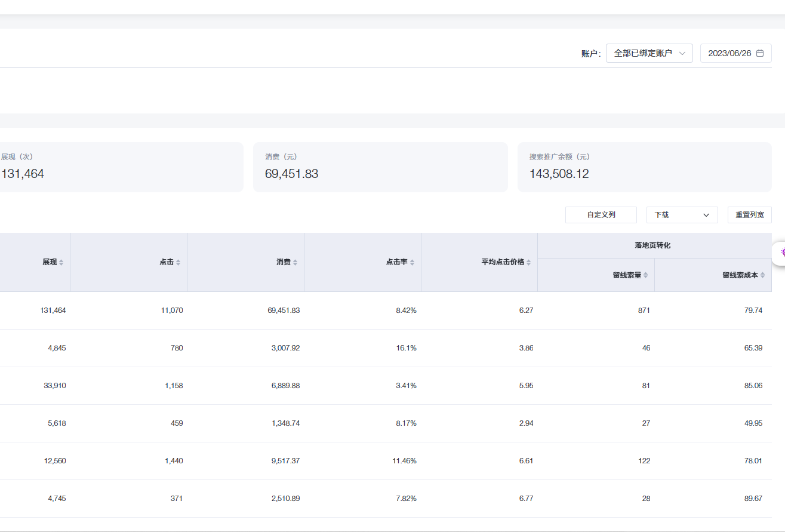Screen dimensions: 785x532
Task: Click table cell 122
Action: point(644,461)
